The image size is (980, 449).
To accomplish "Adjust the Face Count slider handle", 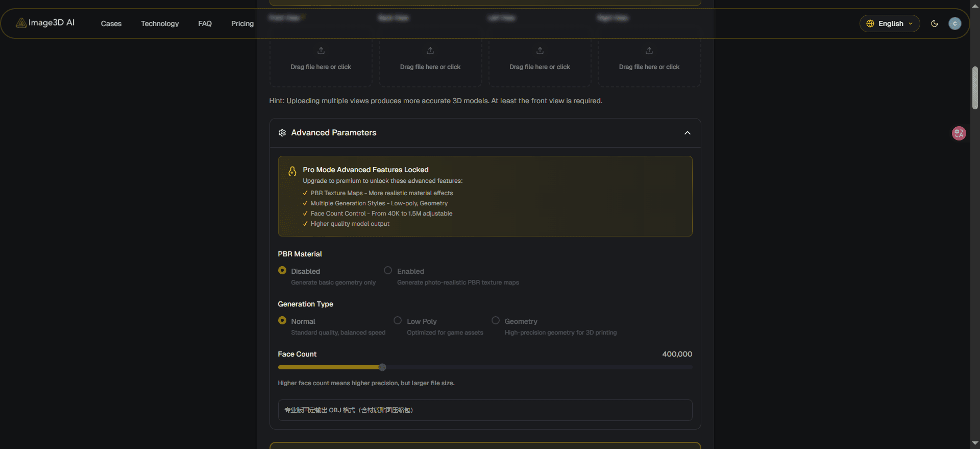I will pos(382,367).
